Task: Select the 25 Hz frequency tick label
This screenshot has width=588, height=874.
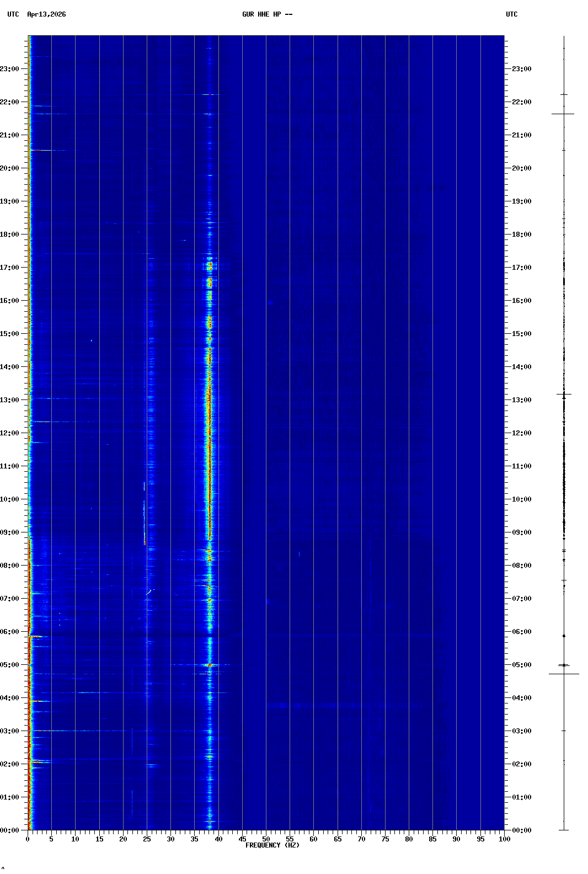Action: point(147,839)
